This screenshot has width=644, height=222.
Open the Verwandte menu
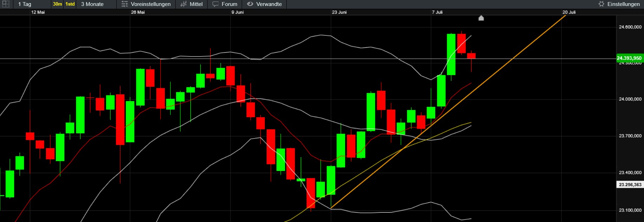[x=269, y=4]
